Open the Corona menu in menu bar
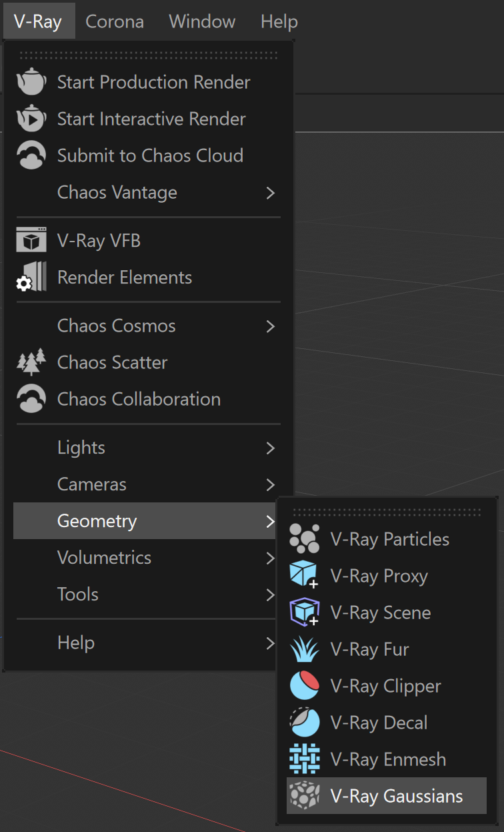 click(x=115, y=21)
